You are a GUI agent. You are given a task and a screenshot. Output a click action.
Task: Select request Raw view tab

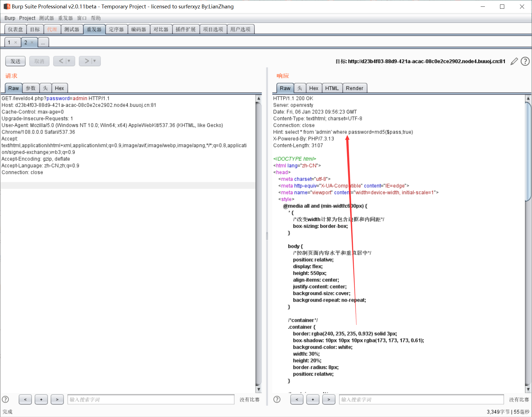pos(13,88)
